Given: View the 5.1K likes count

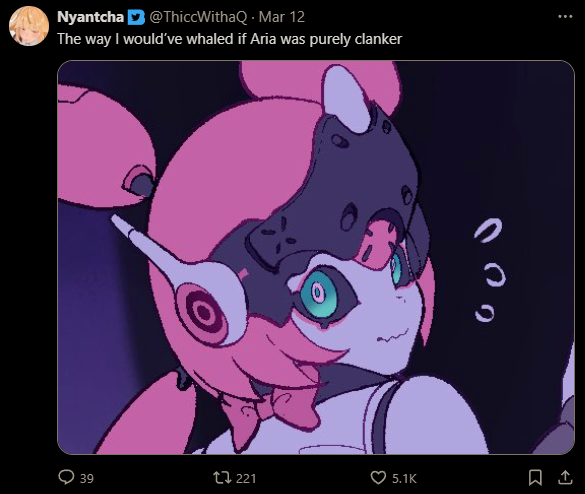Looking at the screenshot, I should (404, 478).
